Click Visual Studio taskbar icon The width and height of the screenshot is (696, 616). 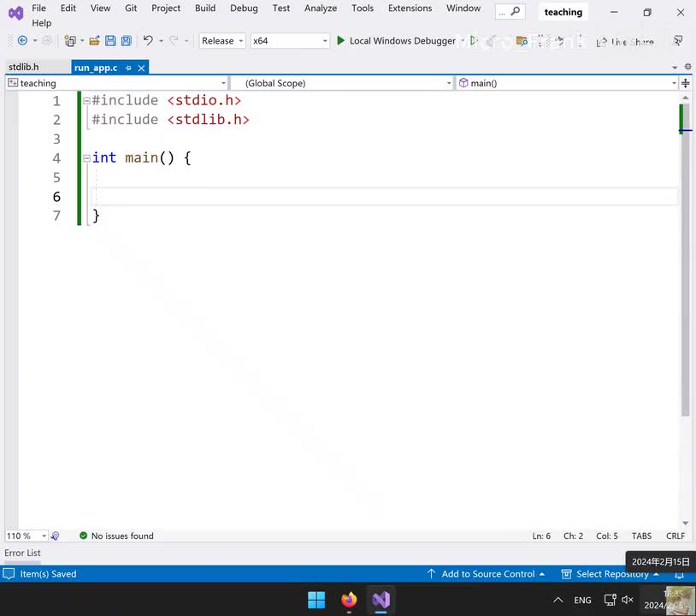(x=380, y=600)
